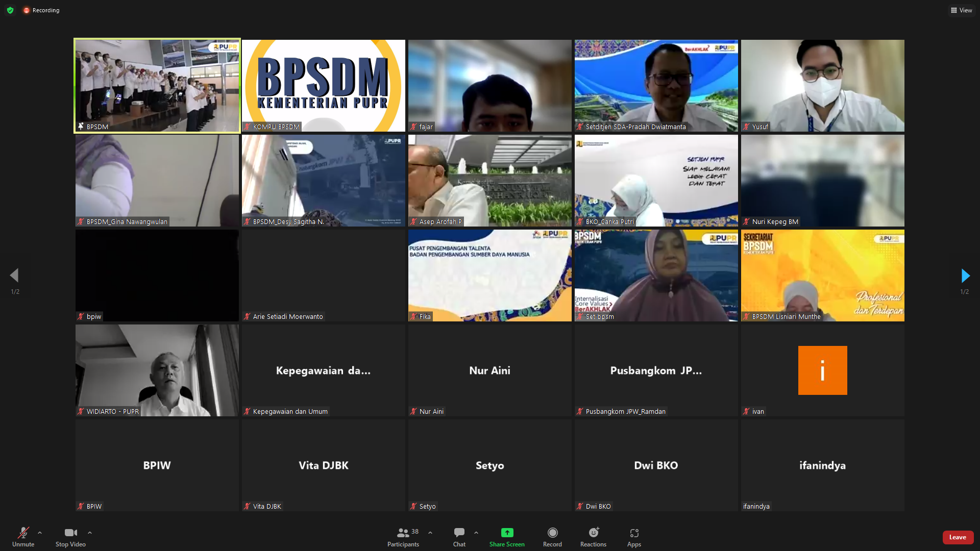The height and width of the screenshot is (551, 980).
Task: Select Nuri Kepeg BM video tile
Action: coord(823,181)
